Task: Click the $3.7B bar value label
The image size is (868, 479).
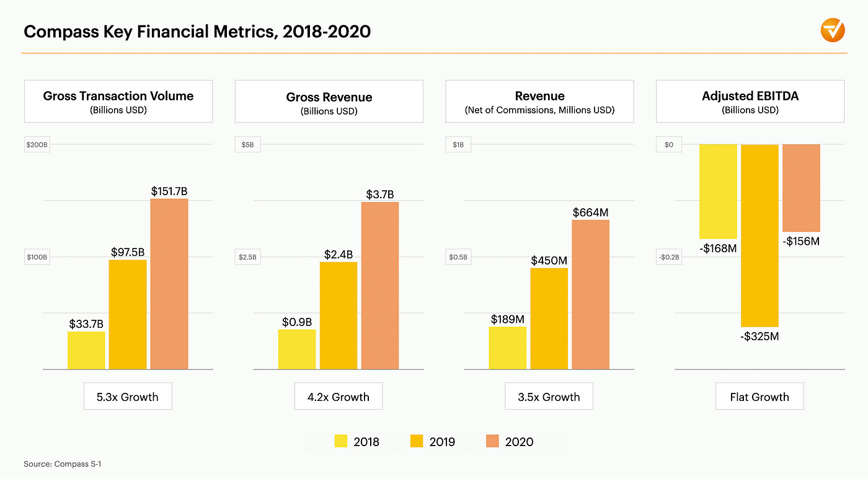Action: click(380, 195)
